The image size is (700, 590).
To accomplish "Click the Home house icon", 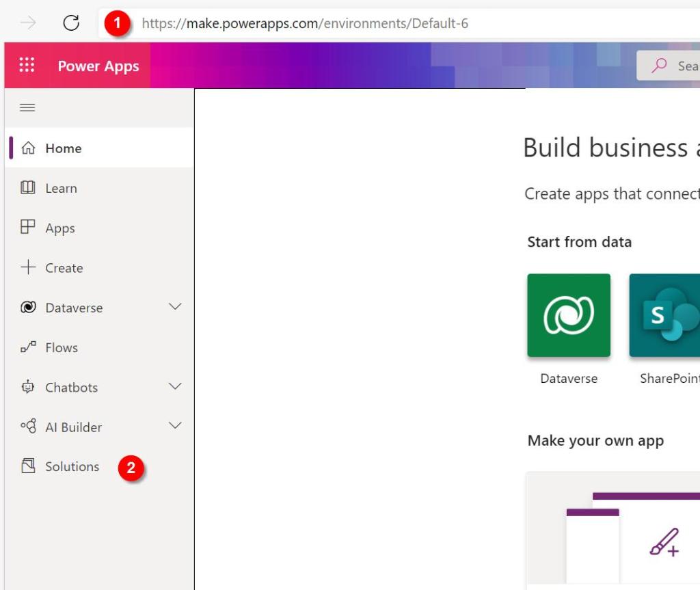I will [x=28, y=148].
